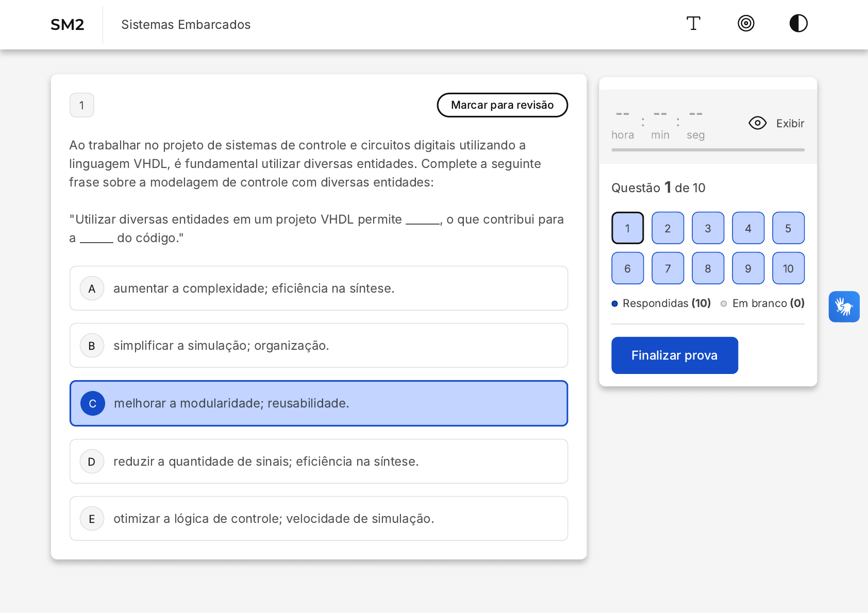
Task: Click the timer progress bar
Action: [707, 150]
